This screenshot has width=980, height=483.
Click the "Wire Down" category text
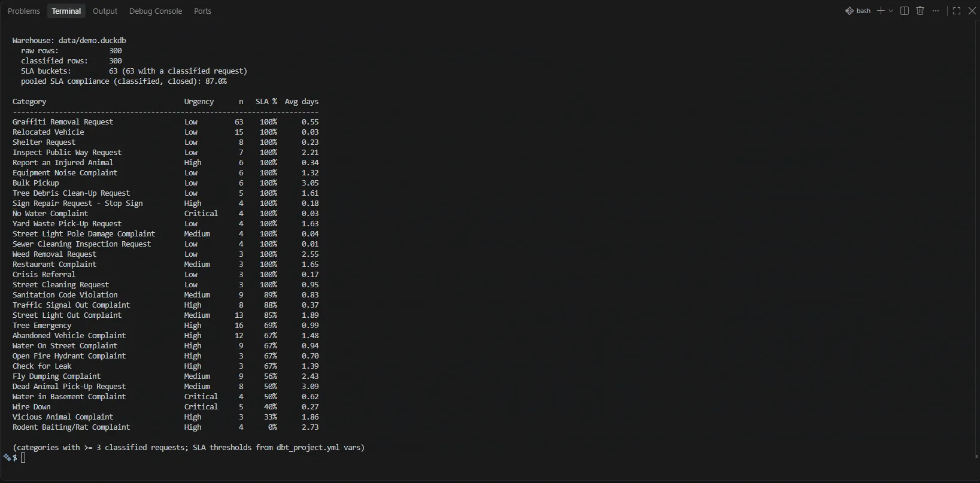tap(32, 407)
